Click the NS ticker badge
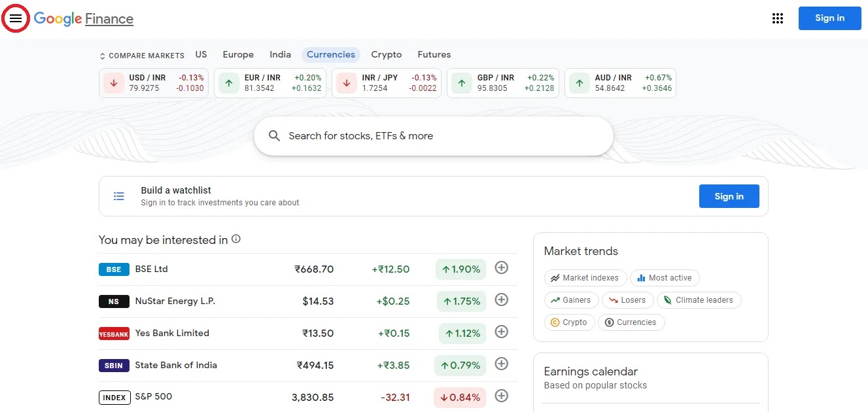This screenshot has height=412, width=868. (114, 301)
